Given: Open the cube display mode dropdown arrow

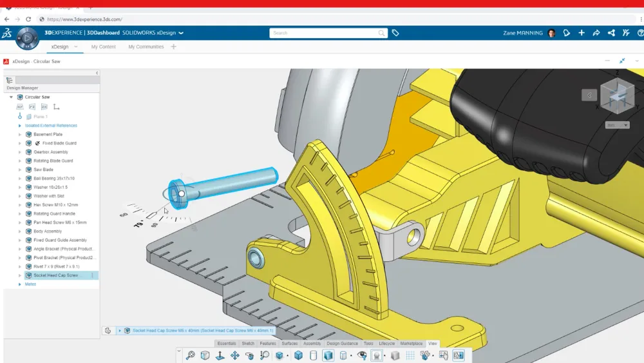Looking at the screenshot, I should [x=287, y=356].
